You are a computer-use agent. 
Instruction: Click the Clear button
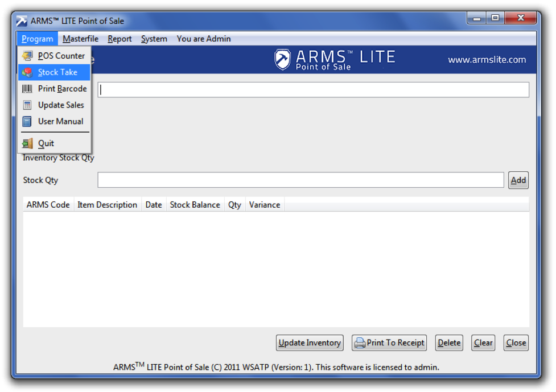tap(483, 343)
